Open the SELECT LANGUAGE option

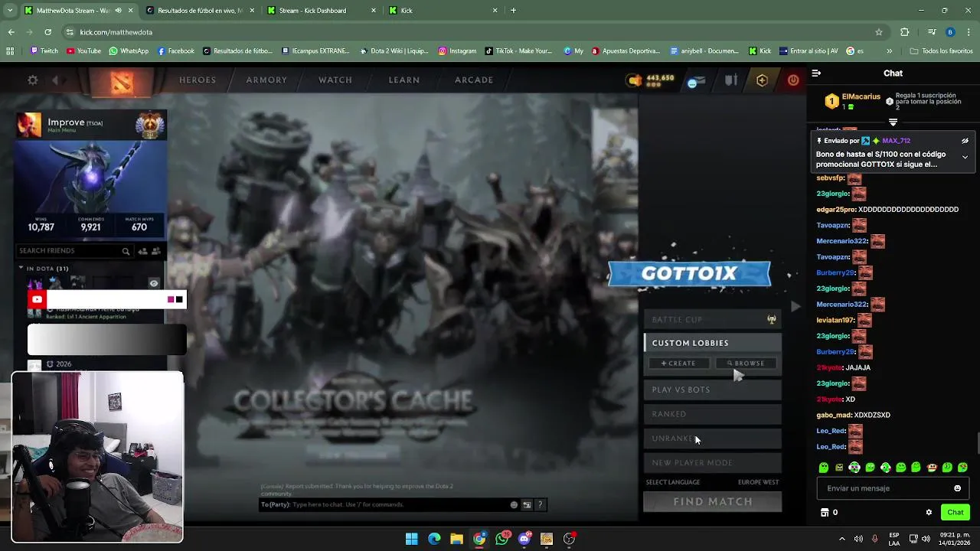pos(673,482)
